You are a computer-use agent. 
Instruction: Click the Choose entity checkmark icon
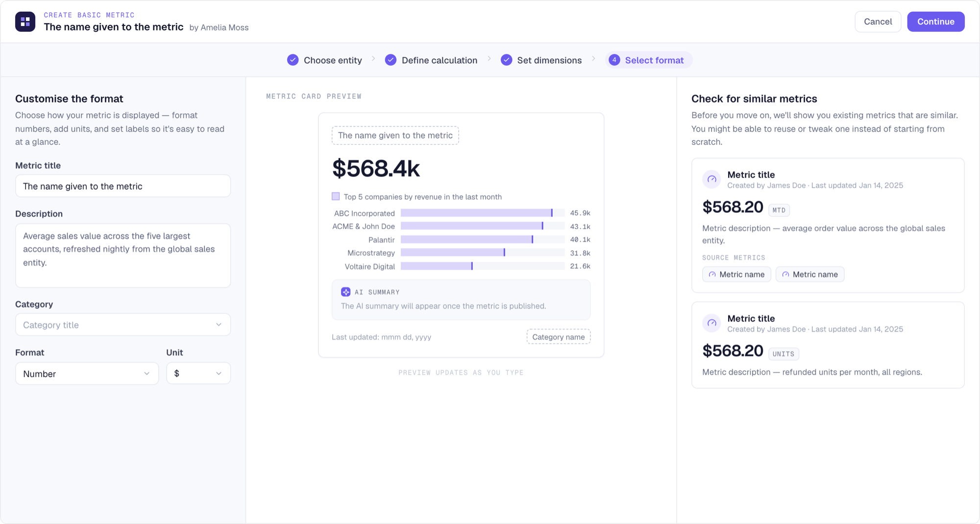pyautogui.click(x=293, y=60)
